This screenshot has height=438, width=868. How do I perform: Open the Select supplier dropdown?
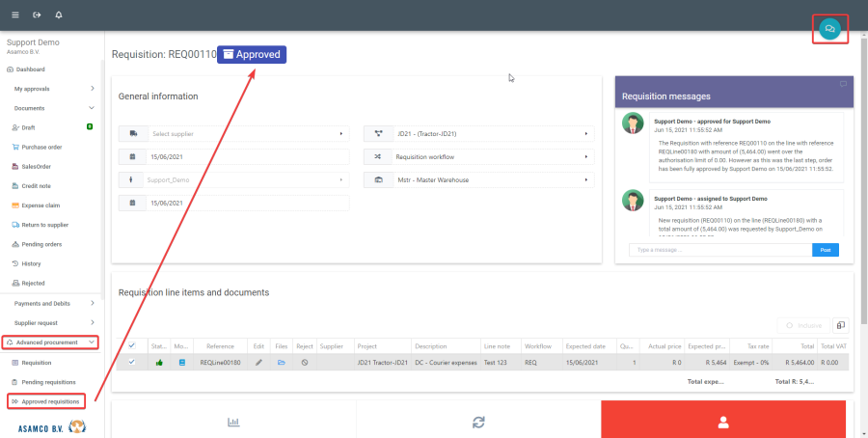[x=234, y=133]
